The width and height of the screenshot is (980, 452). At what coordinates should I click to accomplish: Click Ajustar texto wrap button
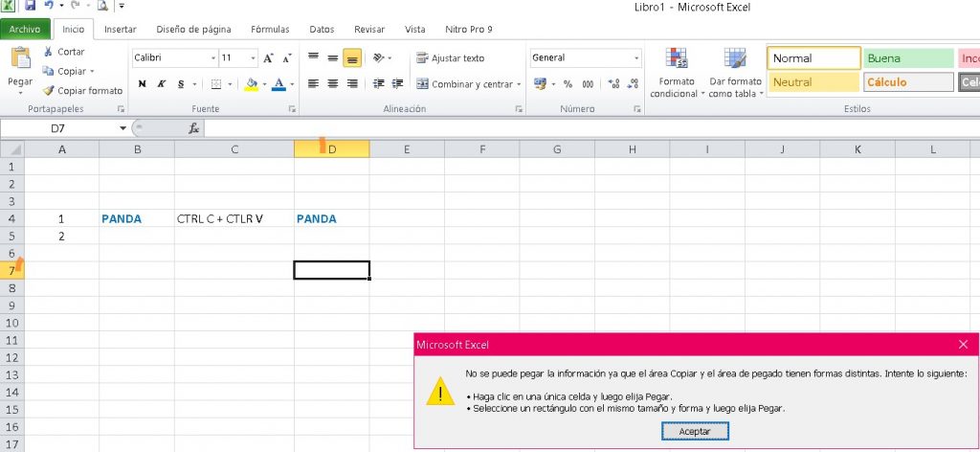[x=451, y=58]
